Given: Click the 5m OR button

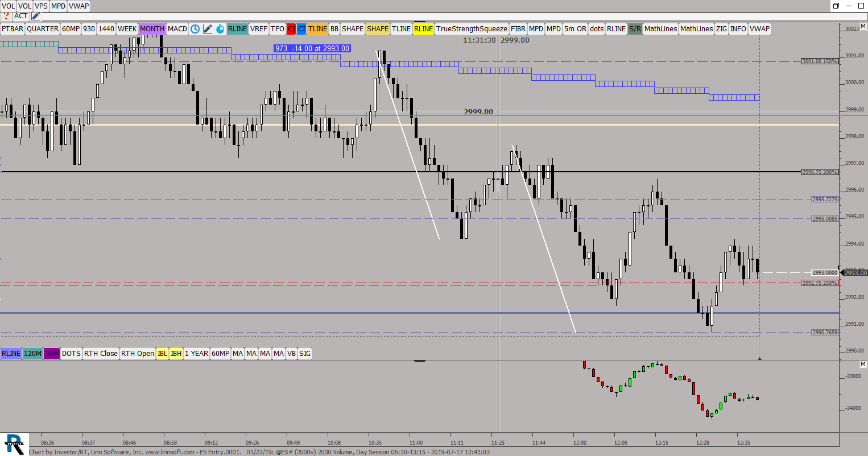Looking at the screenshot, I should click(x=575, y=29).
